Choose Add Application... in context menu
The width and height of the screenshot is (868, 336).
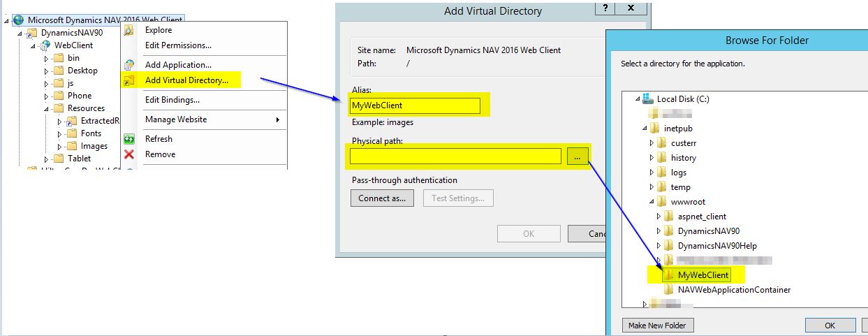point(178,65)
